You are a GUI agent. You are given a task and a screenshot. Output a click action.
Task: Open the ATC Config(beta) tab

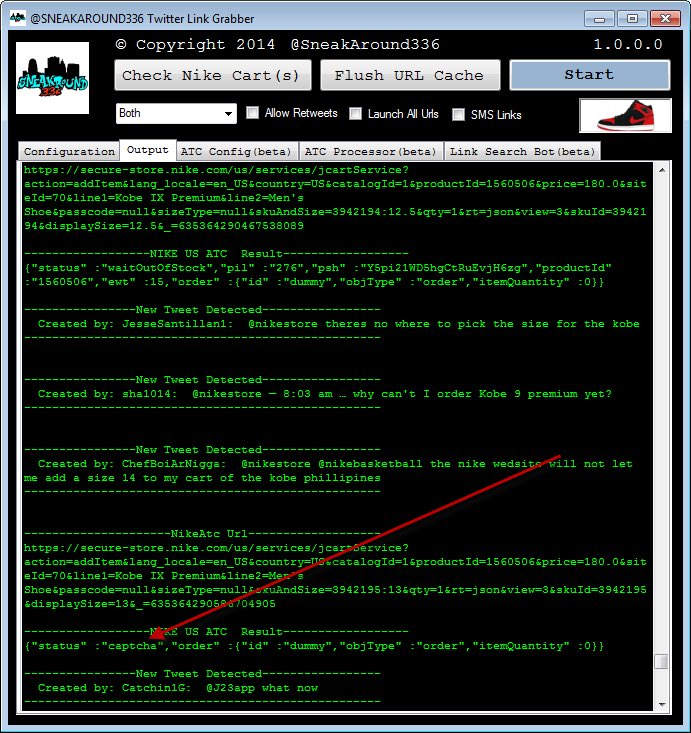[236, 151]
